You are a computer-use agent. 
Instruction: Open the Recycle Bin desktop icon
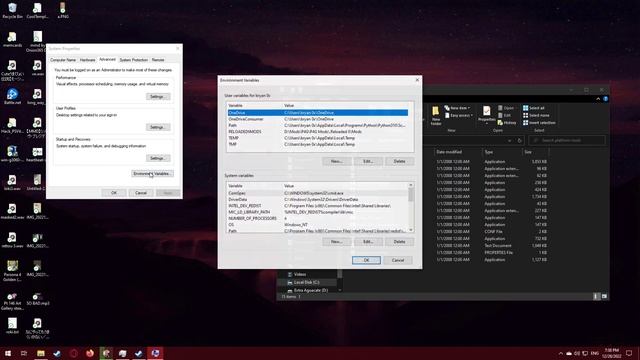click(x=12, y=10)
